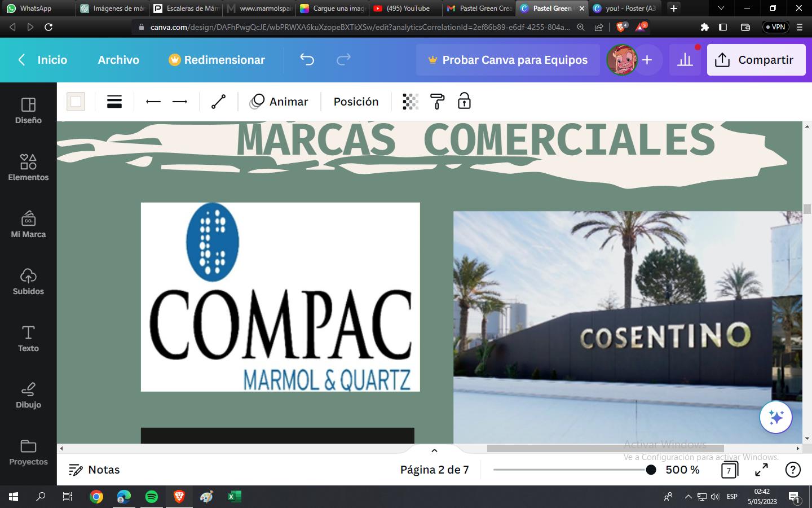Switch to the Escaleras de Már tab
This screenshot has width=812, height=508.
(186, 8)
